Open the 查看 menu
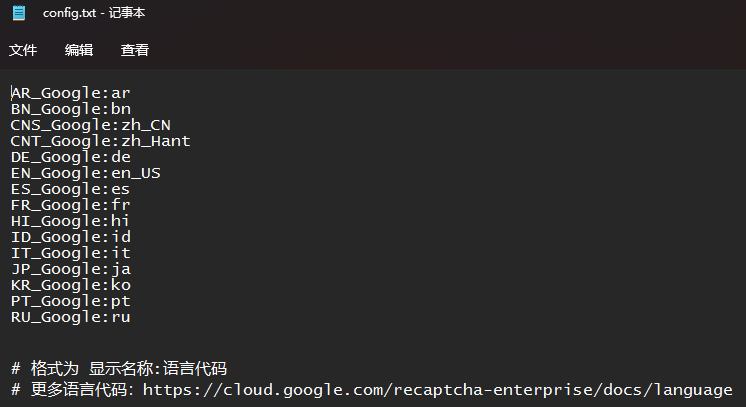 [135, 50]
